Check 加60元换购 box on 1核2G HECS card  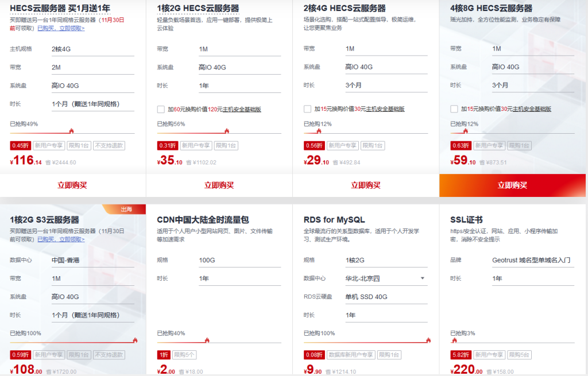(161, 109)
